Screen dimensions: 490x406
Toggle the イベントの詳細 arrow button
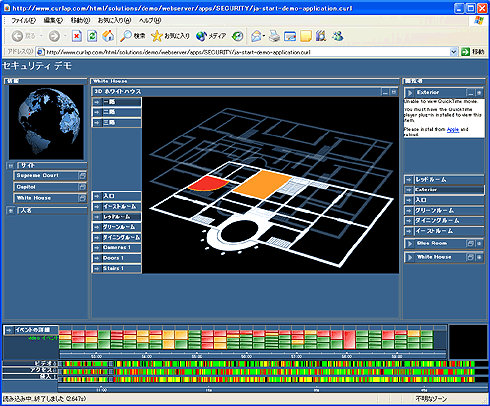(x=9, y=330)
